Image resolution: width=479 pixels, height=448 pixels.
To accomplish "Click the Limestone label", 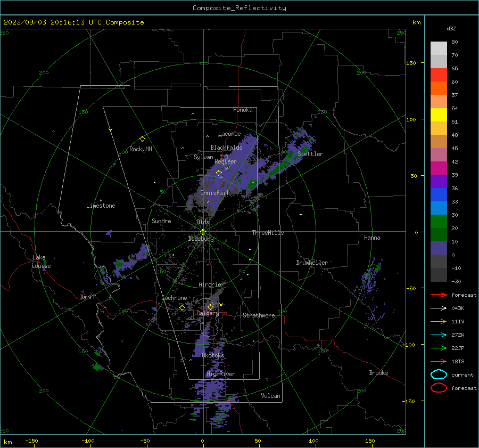I will (101, 206).
